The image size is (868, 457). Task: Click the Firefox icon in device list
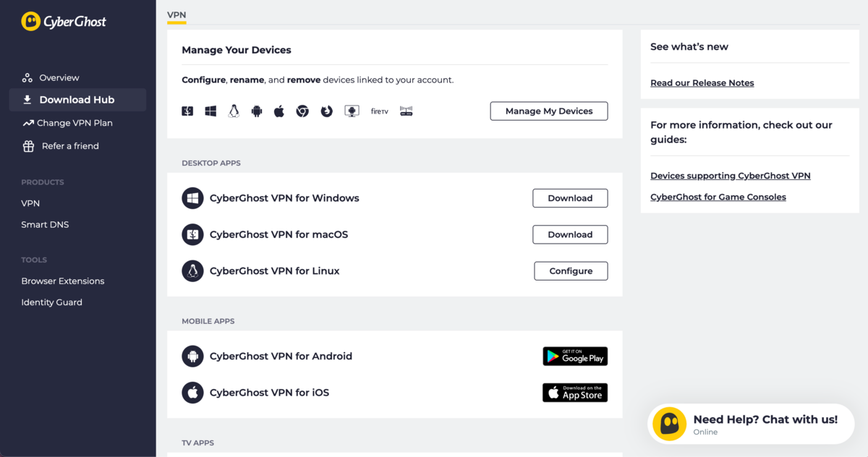(x=327, y=111)
